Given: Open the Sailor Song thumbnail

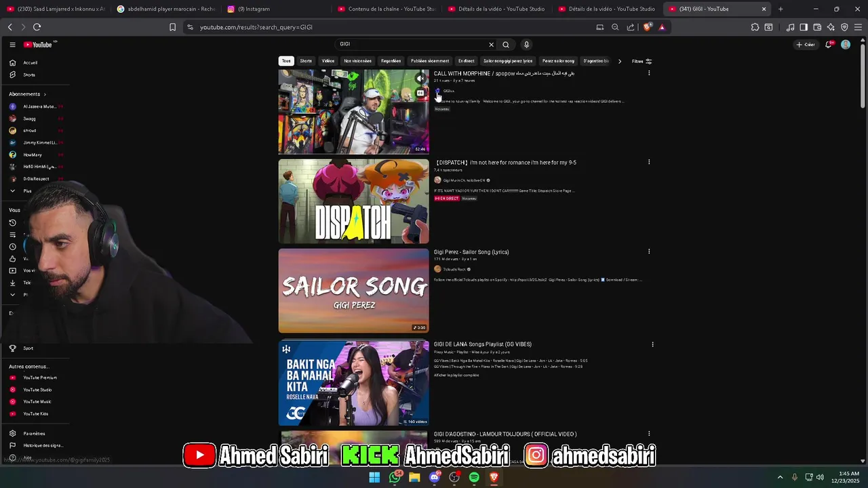Looking at the screenshot, I should click(353, 291).
